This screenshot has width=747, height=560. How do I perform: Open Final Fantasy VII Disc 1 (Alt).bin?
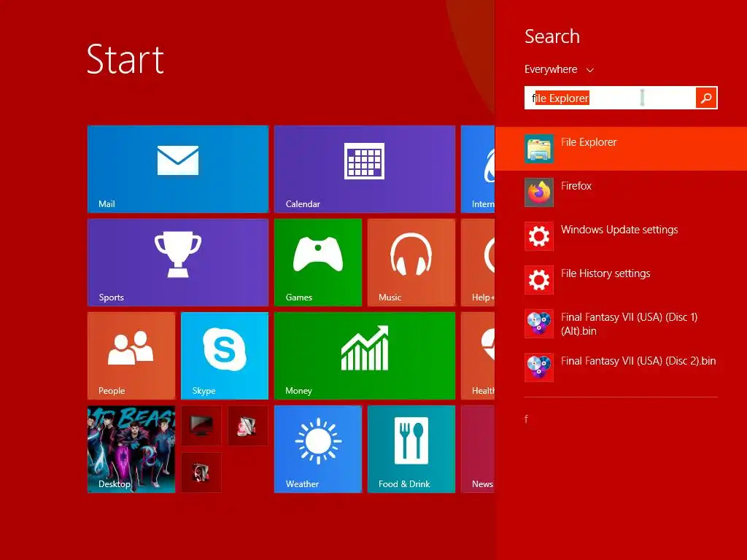622,324
